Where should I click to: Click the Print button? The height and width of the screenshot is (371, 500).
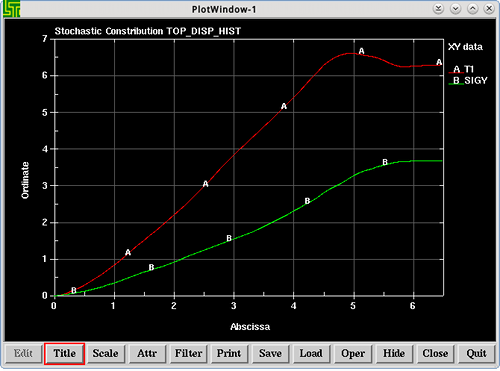pos(229,353)
